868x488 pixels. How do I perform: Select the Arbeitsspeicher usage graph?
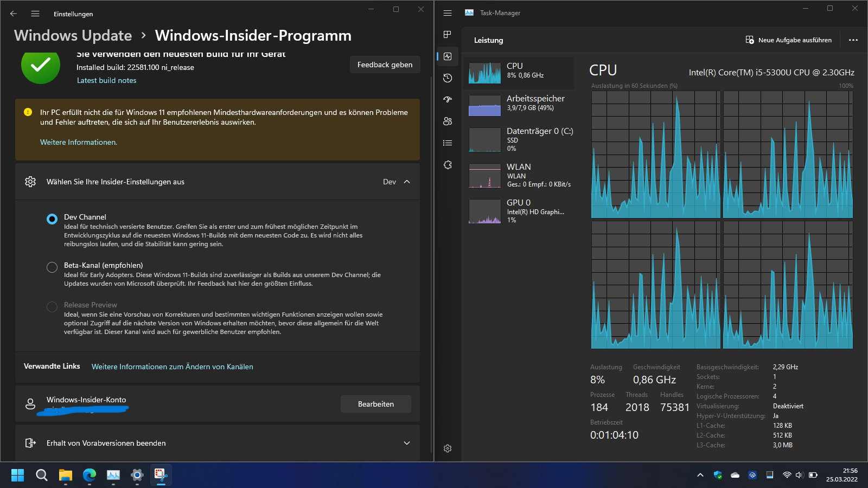click(x=520, y=103)
